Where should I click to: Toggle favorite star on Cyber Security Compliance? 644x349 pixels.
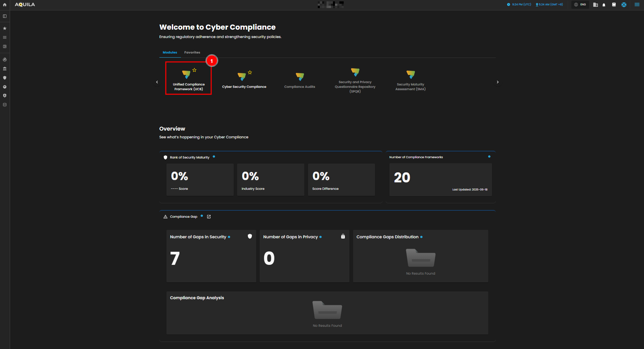[250, 72]
